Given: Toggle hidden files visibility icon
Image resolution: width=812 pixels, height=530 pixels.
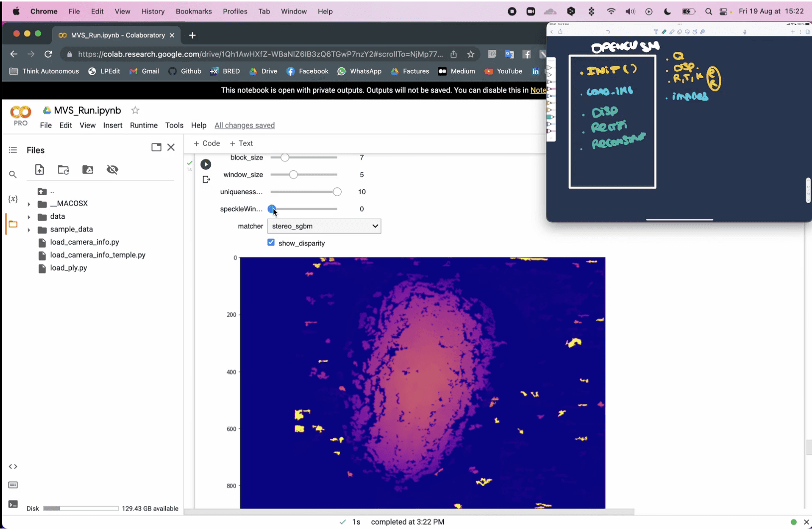Looking at the screenshot, I should (x=113, y=170).
